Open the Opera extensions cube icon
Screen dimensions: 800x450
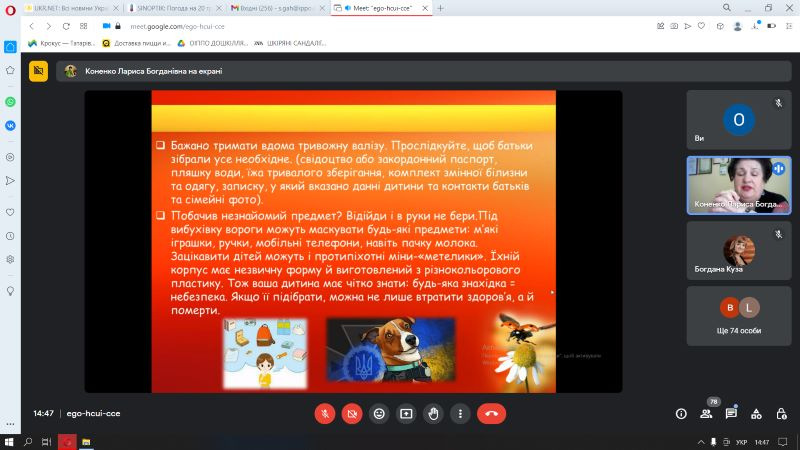pos(720,26)
